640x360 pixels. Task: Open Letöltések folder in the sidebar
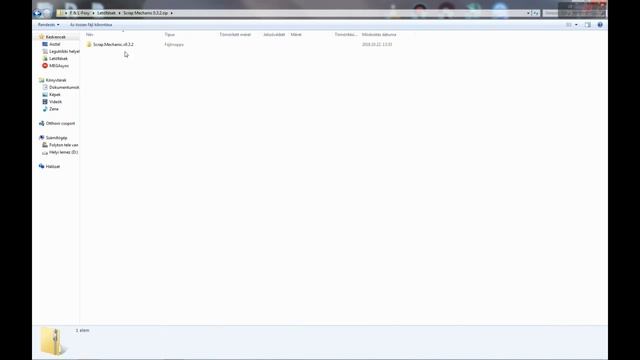coord(58,58)
